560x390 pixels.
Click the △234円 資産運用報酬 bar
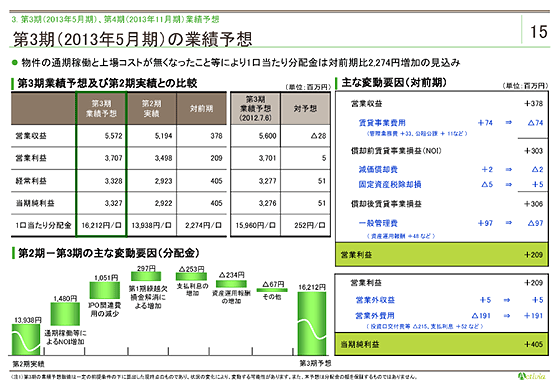[231, 284]
